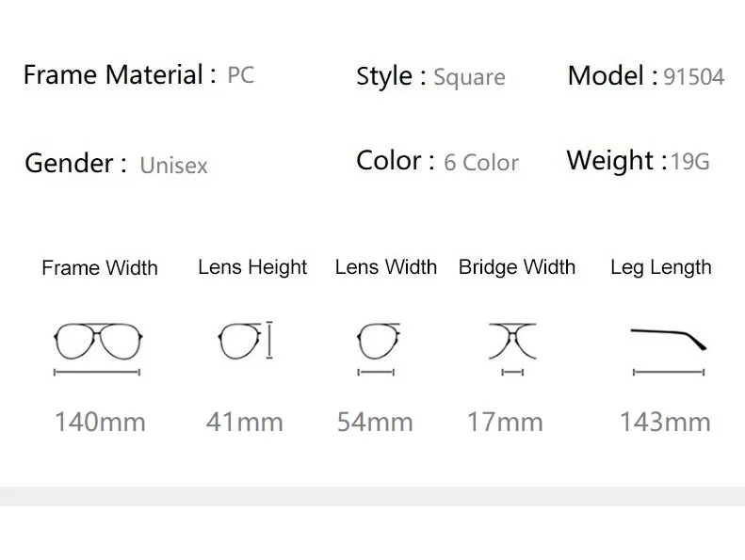Select the 17mm bridge width value

(505, 421)
